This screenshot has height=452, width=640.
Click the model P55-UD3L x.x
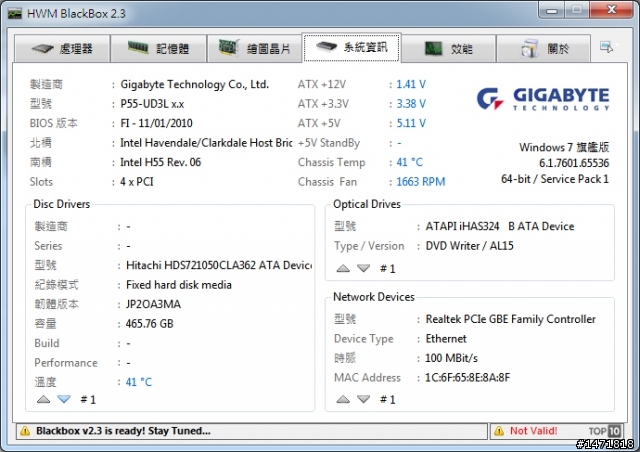pos(152,104)
